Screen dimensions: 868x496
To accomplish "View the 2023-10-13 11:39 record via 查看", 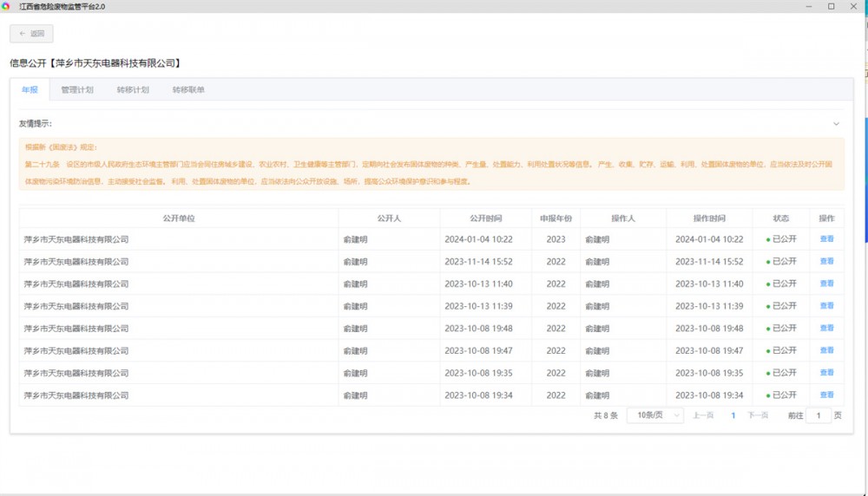I will tap(826, 306).
